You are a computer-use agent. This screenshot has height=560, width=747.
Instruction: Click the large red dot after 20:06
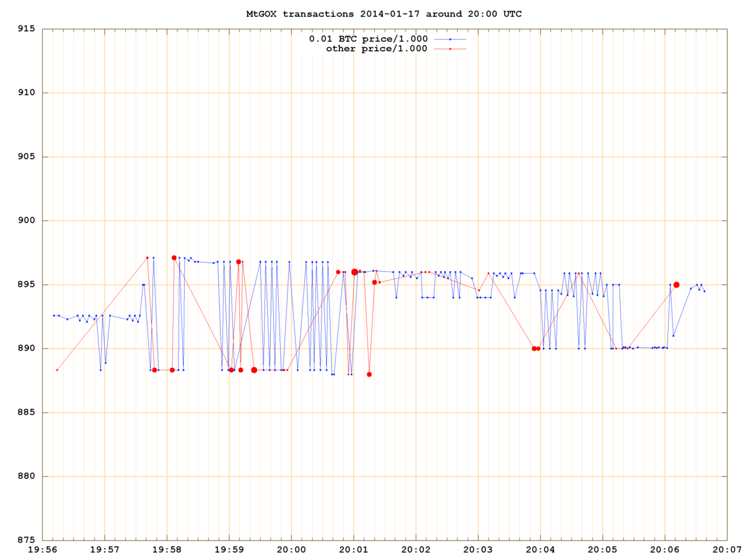[x=677, y=284]
